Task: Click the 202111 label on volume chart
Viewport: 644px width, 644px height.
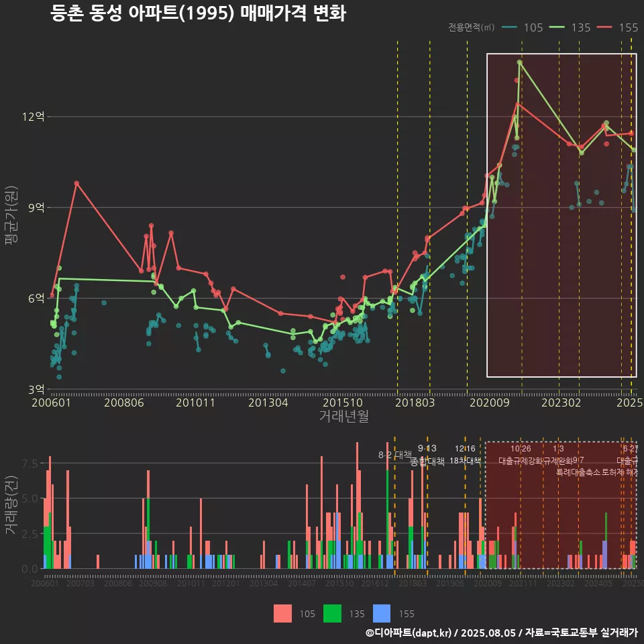Action: pos(523,583)
